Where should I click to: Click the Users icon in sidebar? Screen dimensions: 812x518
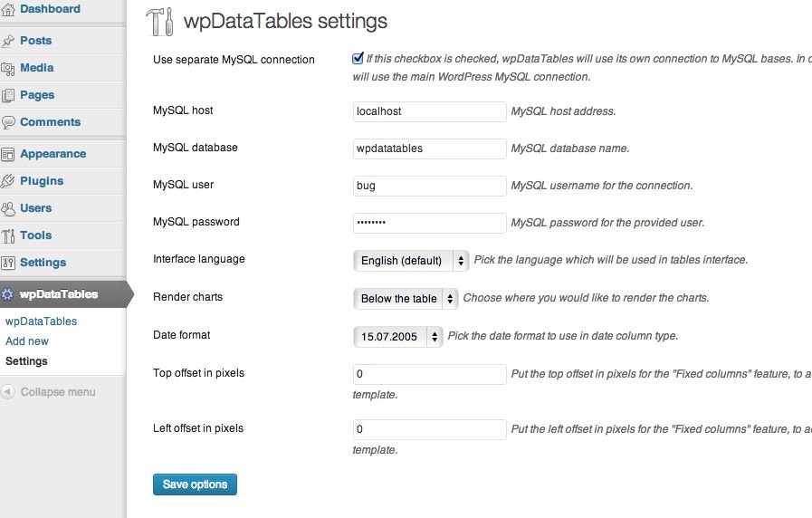point(8,209)
